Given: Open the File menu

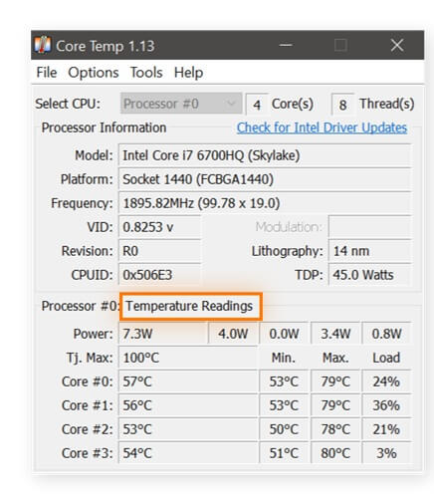Looking at the screenshot, I should pos(47,73).
